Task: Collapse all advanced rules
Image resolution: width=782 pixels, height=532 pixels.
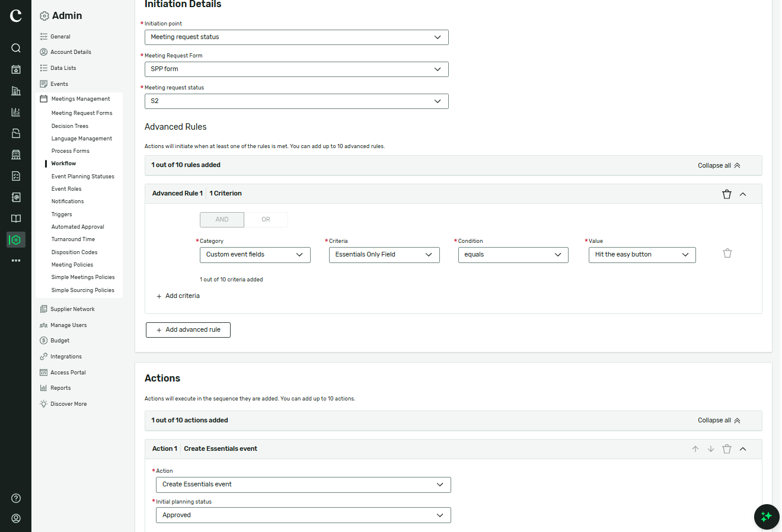Action: (x=719, y=165)
